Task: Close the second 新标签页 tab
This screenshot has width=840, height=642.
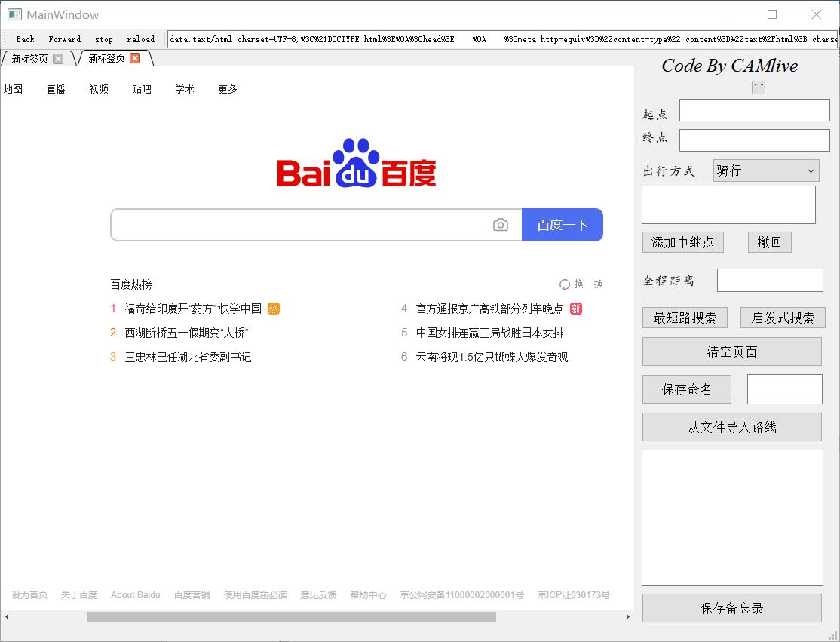Action: click(135, 58)
